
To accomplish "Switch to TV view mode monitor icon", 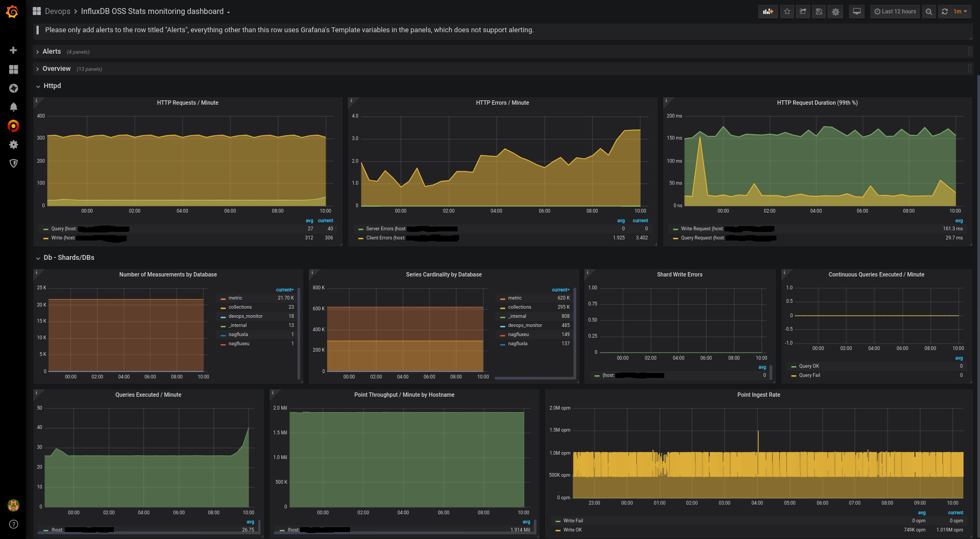I will click(856, 11).
